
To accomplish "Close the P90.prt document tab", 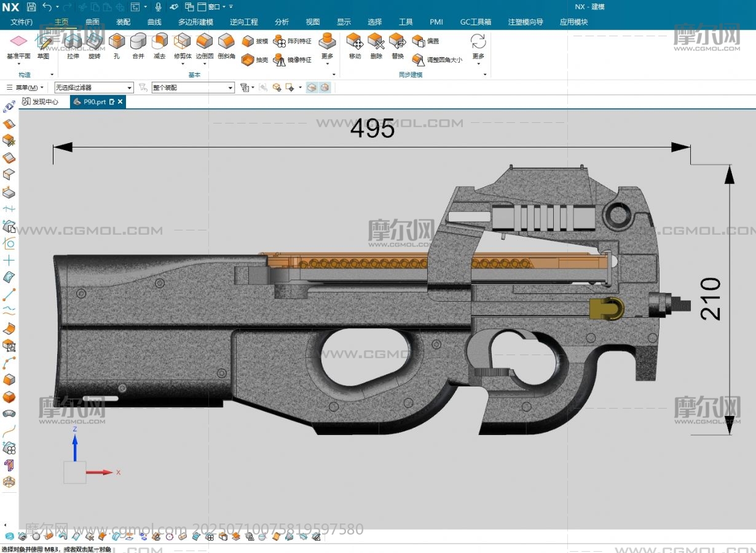I will point(120,102).
